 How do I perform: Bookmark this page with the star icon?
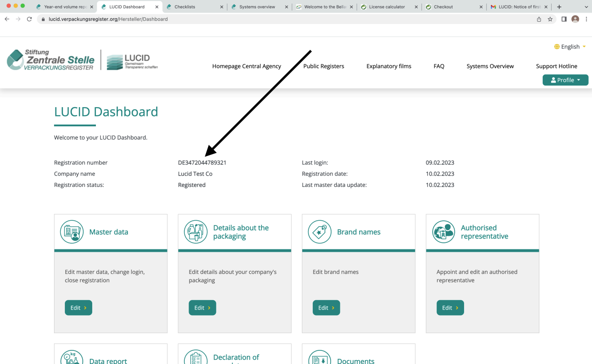pos(550,19)
